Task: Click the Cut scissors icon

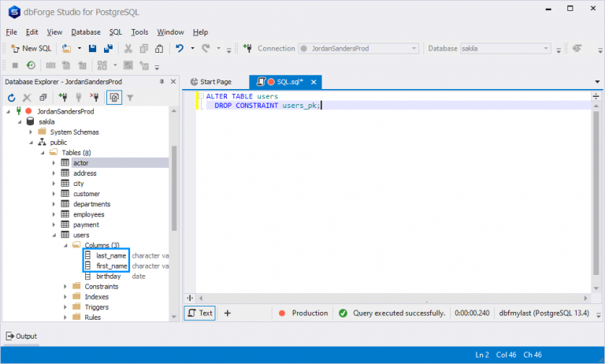Action: (x=128, y=48)
